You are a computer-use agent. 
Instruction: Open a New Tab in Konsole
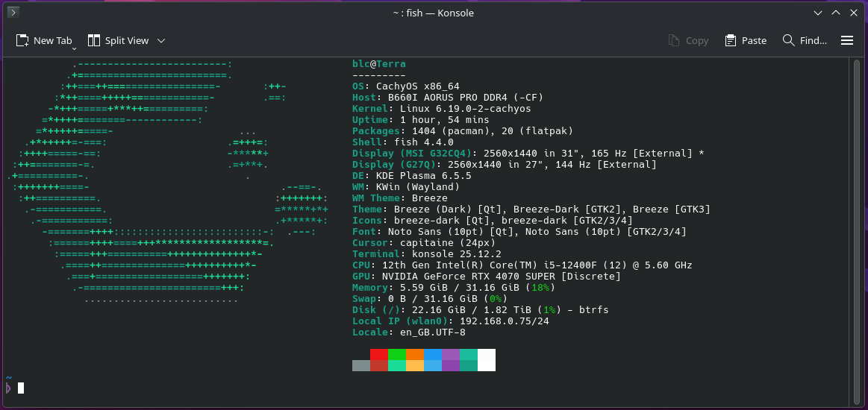[44, 40]
